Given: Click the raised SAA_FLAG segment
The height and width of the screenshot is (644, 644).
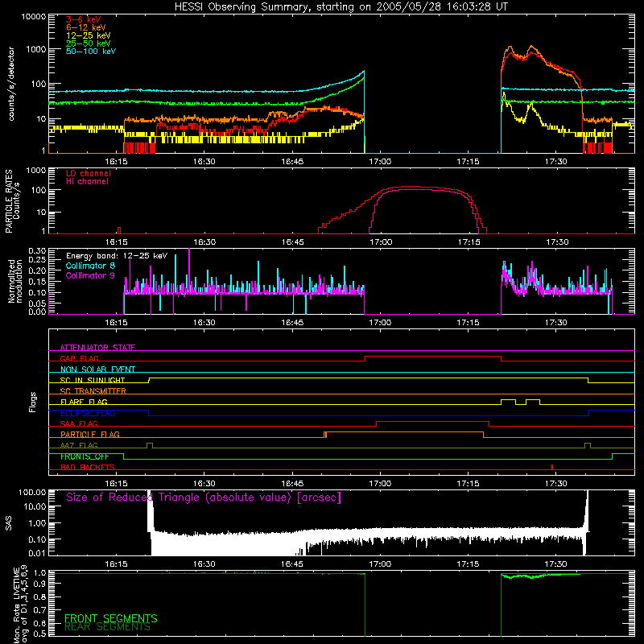Looking at the screenshot, I should 433,422.
